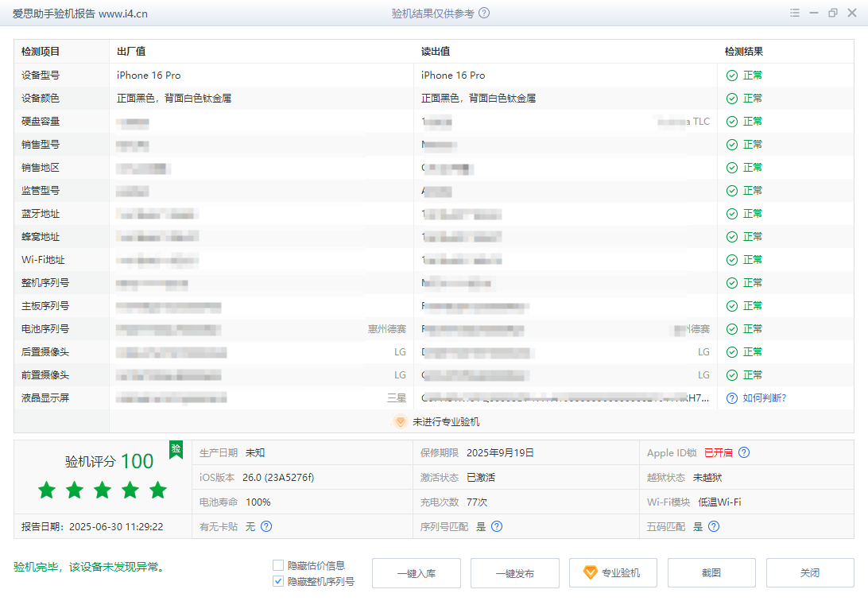Click the green checkmark in the 电池序列号 row
Image resolution: width=868 pixels, height=601 pixels.
pyautogui.click(x=732, y=328)
